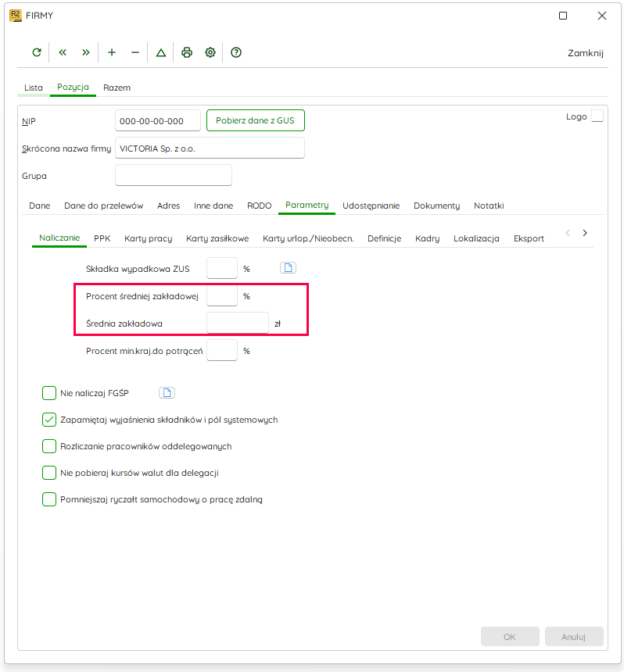
Task: Check Nie pobieraj kursów walut dla delegacji
Action: [x=49, y=473]
